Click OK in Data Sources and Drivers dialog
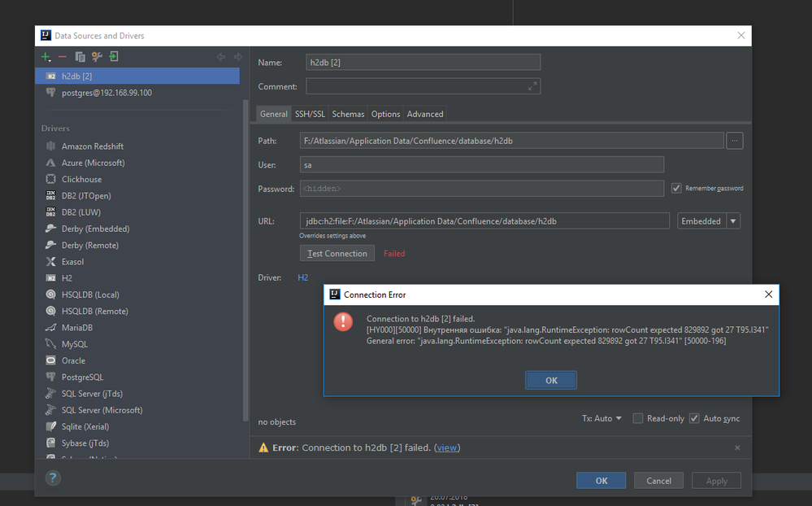 point(601,481)
